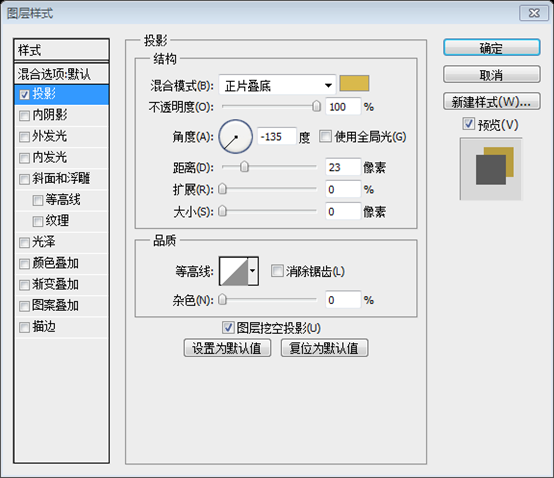Select the 内阴影 style row
The width and height of the screenshot is (554, 478).
(x=61, y=116)
